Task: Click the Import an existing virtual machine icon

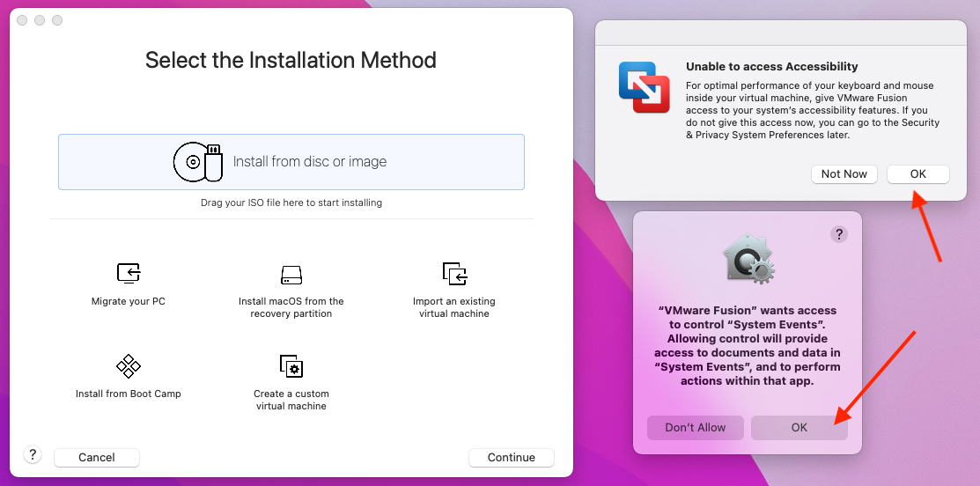Action: pyautogui.click(x=454, y=274)
